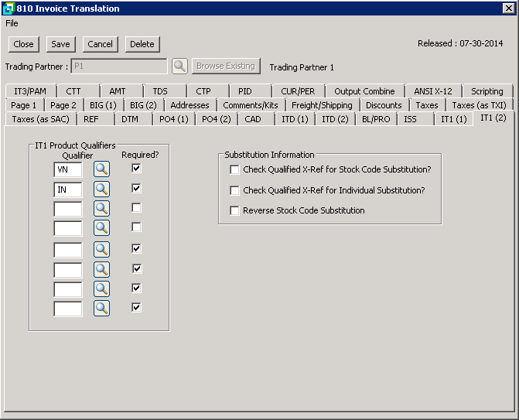Open the lookup for the fourth qualifier row
The height and width of the screenshot is (420, 519).
pyautogui.click(x=102, y=228)
